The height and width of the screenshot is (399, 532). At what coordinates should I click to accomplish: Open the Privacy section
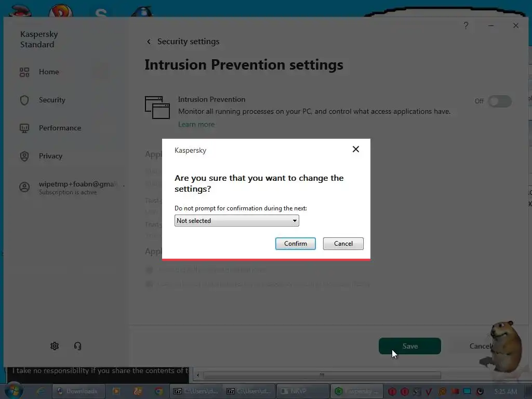[x=50, y=156]
